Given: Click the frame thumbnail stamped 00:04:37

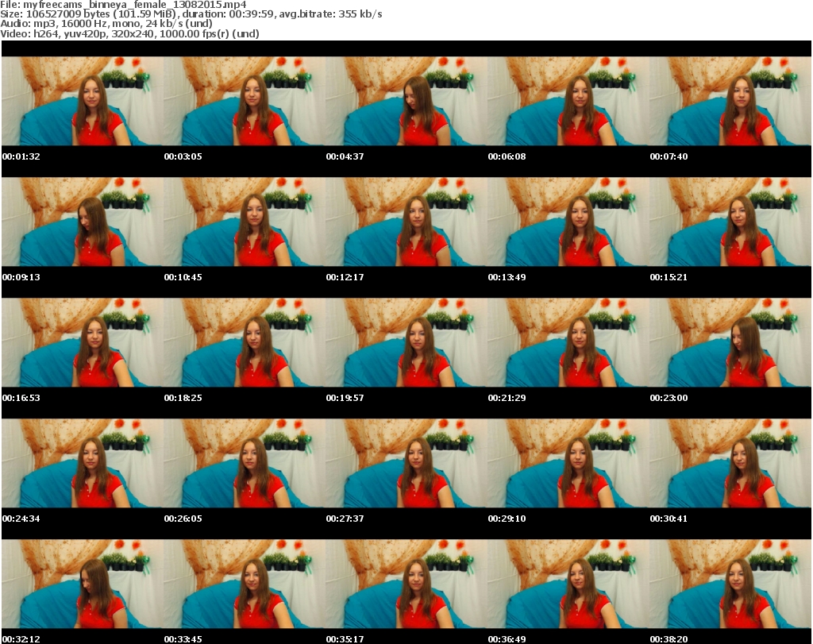Looking at the screenshot, I should click(x=406, y=101).
